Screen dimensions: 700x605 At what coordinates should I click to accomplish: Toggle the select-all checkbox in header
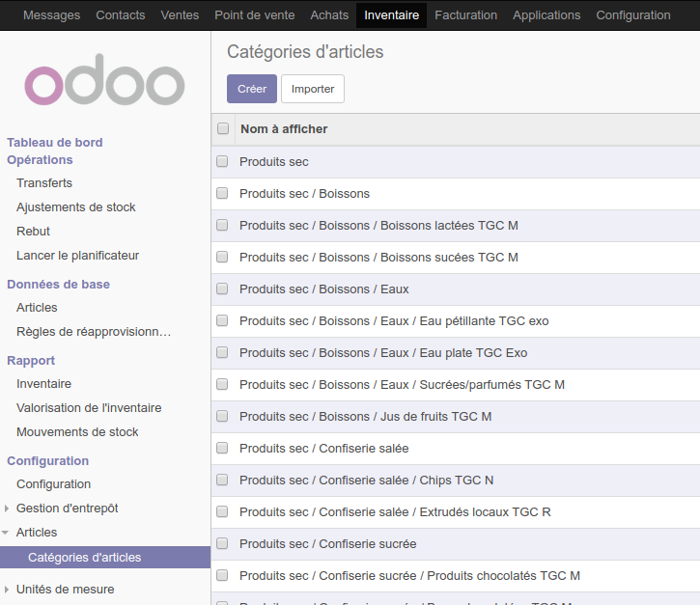[223, 129]
